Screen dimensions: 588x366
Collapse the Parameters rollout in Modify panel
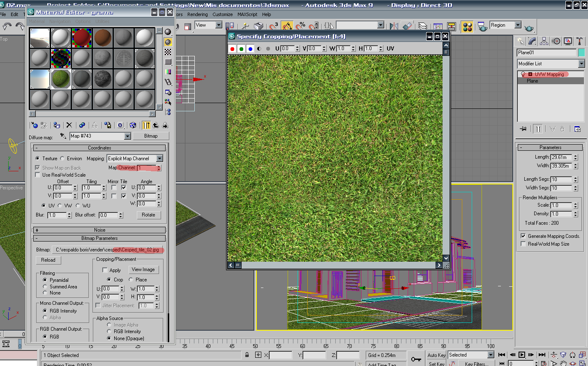point(550,147)
